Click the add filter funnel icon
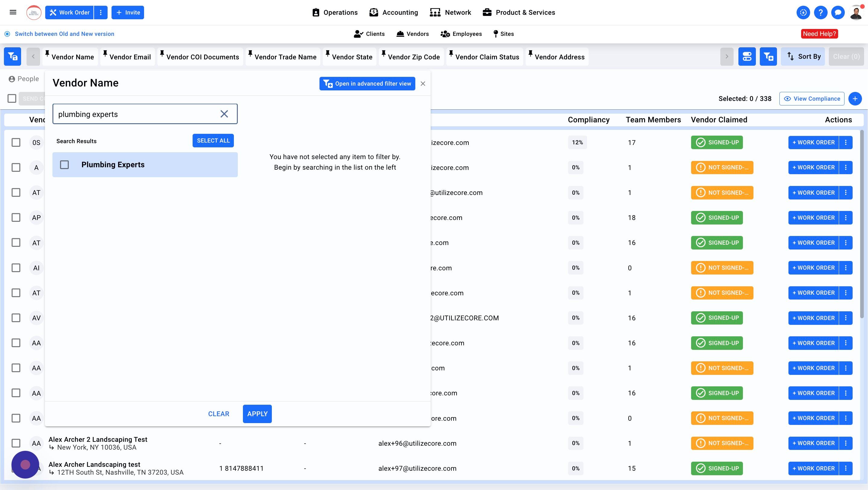Screen dimensions: 868x490 click(768, 57)
